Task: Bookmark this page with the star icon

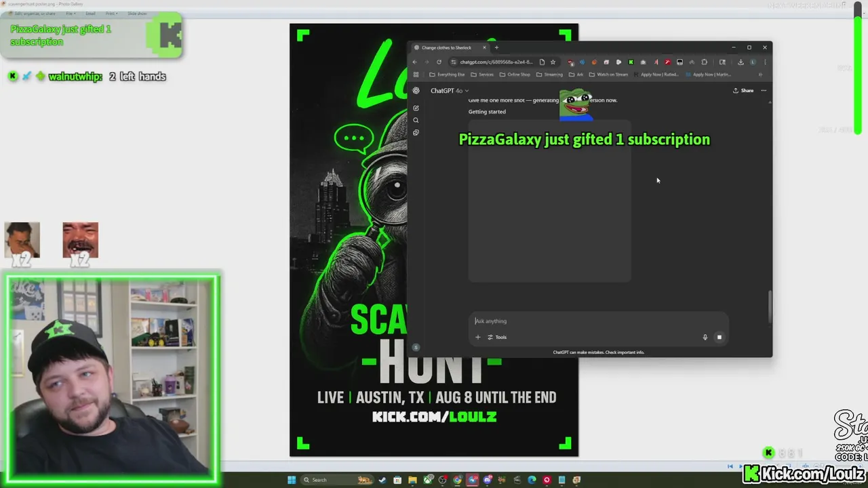Action: 553,62
